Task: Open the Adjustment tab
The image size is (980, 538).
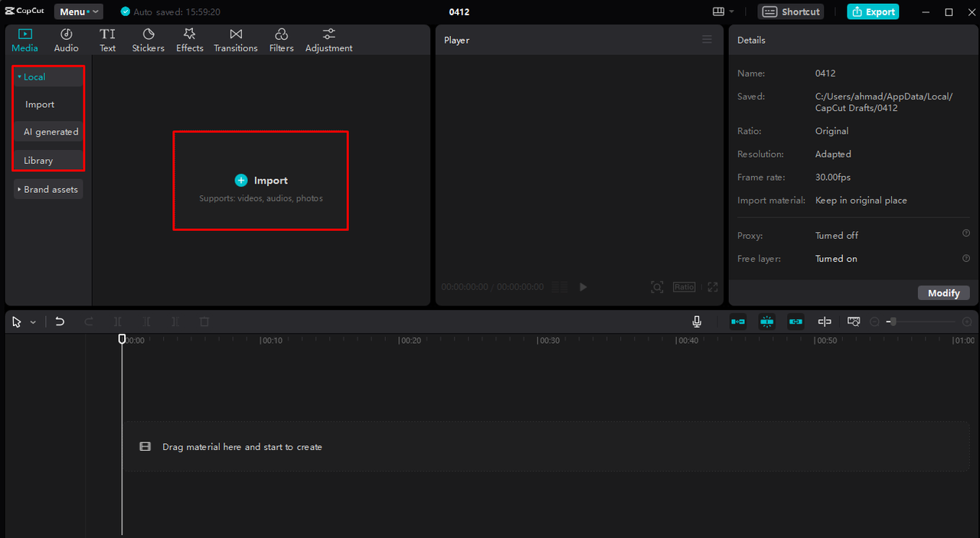Action: 328,41
